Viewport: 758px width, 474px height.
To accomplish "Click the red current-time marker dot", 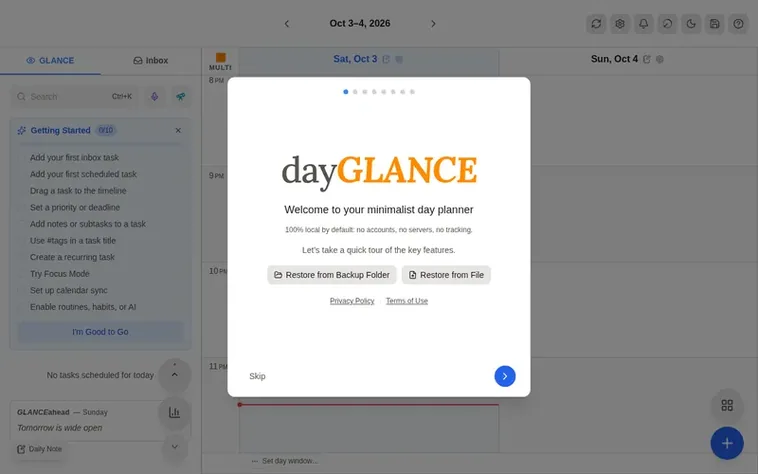I will [240, 404].
